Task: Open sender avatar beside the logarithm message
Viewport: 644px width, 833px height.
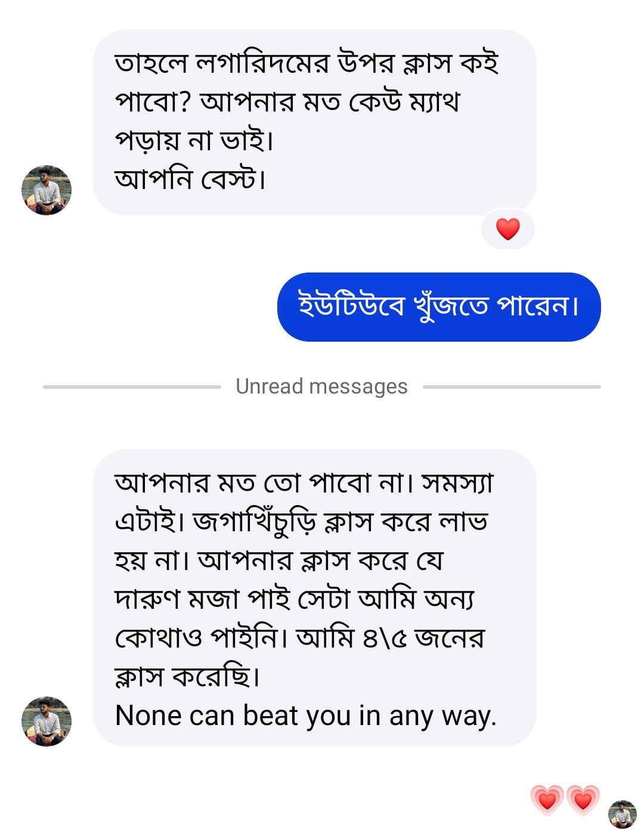Action: [47, 190]
